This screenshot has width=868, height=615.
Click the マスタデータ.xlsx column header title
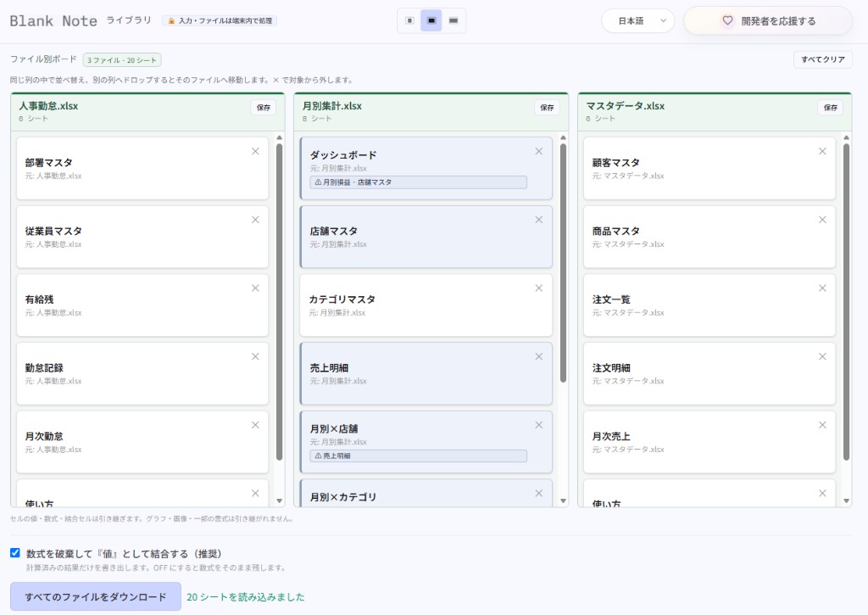[626, 106]
